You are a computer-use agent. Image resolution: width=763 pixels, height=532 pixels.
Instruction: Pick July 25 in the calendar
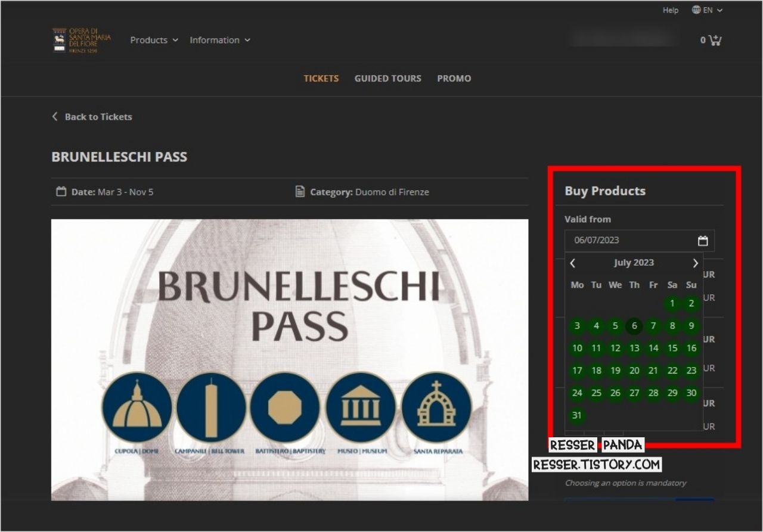[x=596, y=393]
